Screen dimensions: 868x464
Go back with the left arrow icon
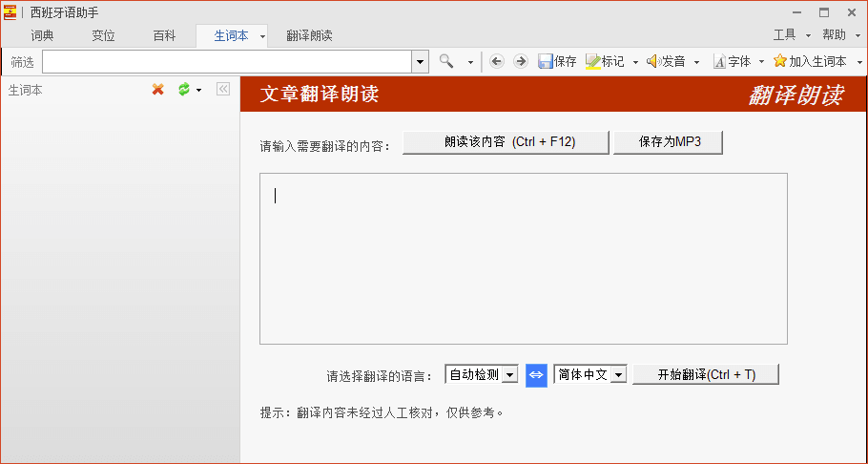coord(496,61)
